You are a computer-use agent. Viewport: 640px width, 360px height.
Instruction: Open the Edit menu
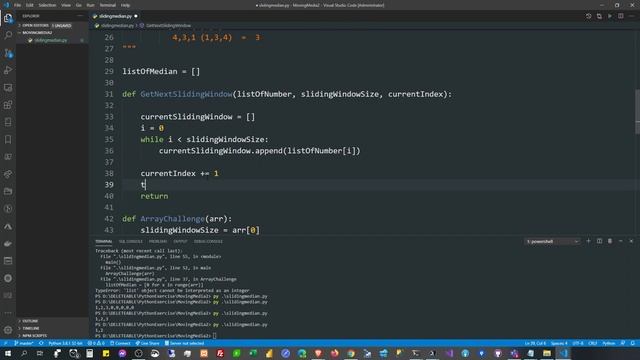click(30, 5)
